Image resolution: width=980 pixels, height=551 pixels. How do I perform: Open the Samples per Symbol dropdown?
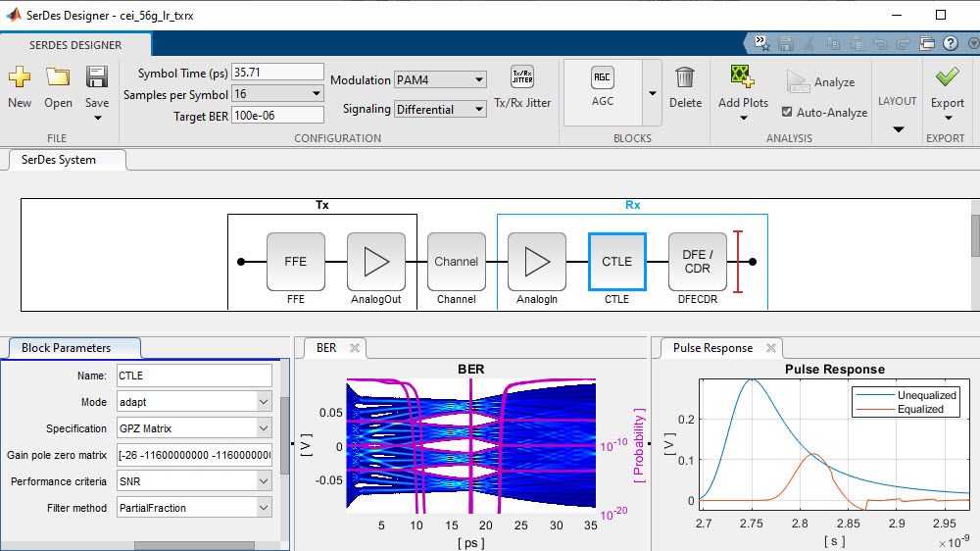pos(276,94)
